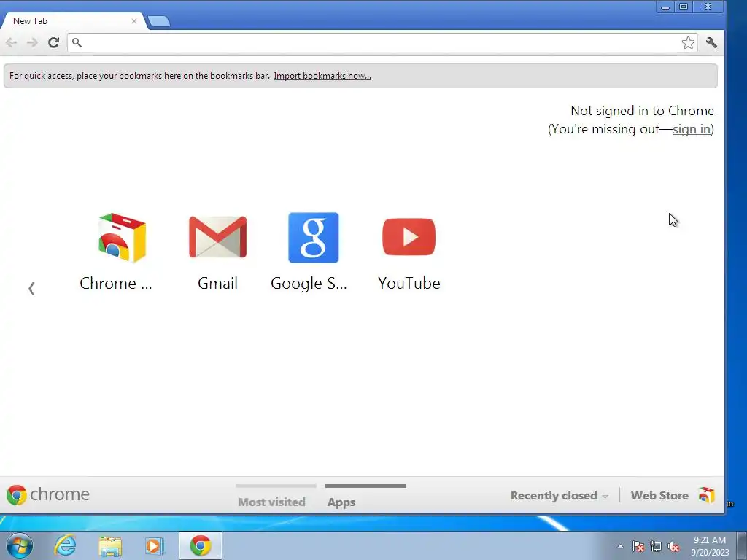This screenshot has width=747, height=560.
Task: Click the Show desktop button on the taskbar
Action: pyautogui.click(x=742, y=545)
